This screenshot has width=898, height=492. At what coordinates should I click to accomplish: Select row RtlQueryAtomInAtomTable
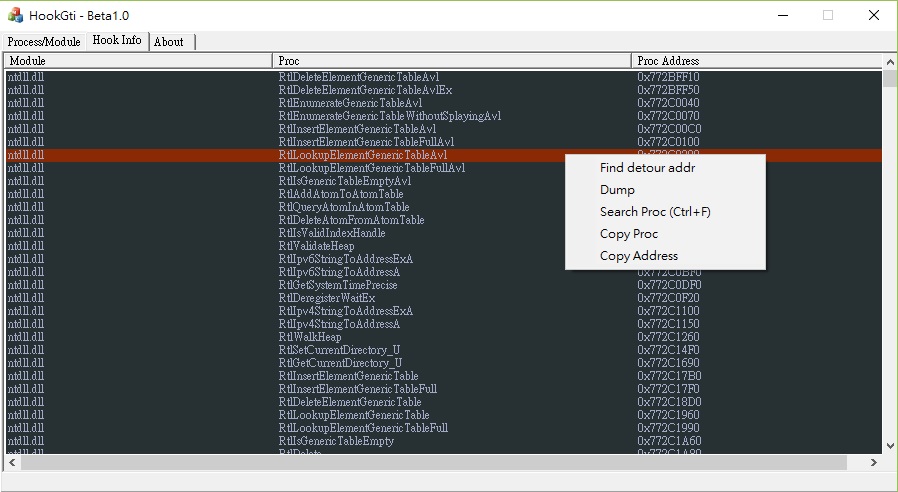click(x=444, y=207)
